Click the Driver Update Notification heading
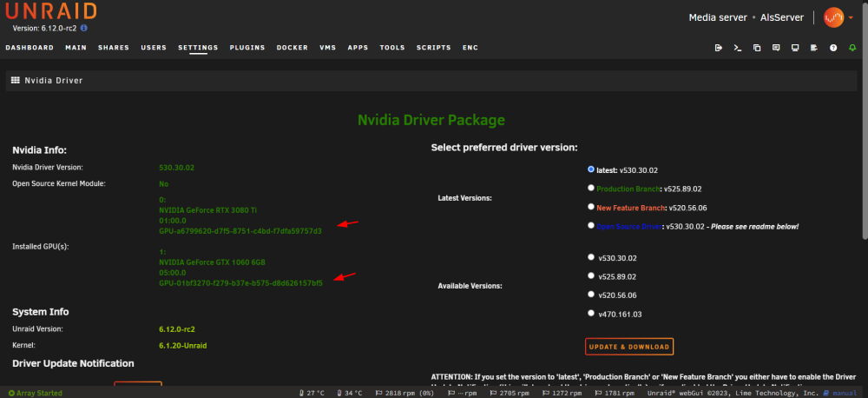Viewport: 868px width, 398px height. tap(73, 363)
